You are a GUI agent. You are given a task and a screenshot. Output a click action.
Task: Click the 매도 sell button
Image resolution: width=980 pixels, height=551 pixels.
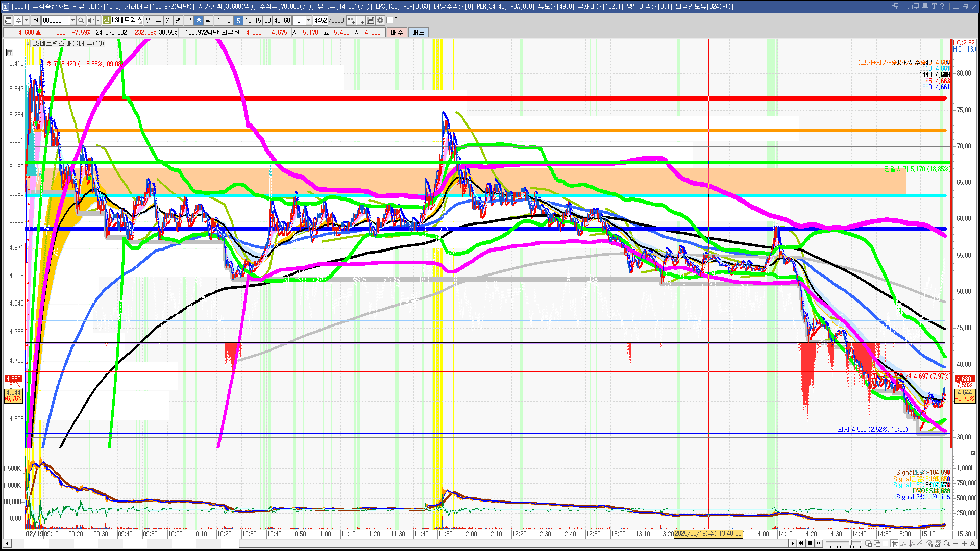(x=418, y=32)
